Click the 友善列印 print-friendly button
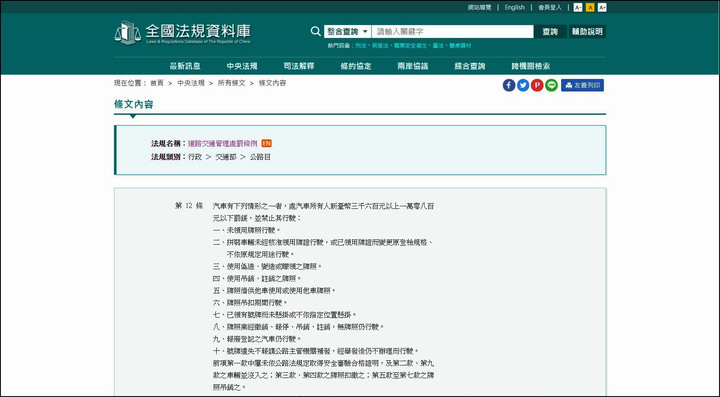Viewport: 720px width, 397px height. (582, 85)
